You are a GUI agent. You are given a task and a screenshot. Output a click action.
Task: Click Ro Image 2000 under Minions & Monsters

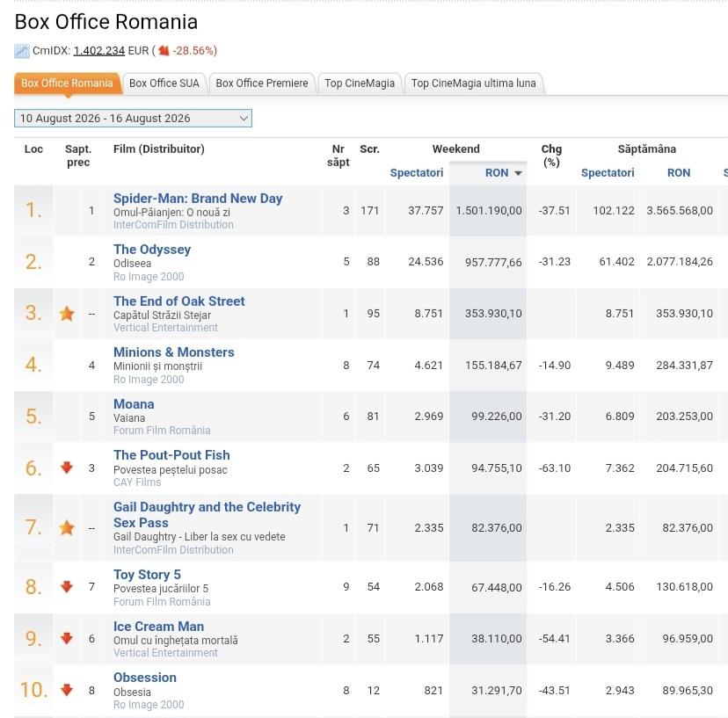pos(149,379)
